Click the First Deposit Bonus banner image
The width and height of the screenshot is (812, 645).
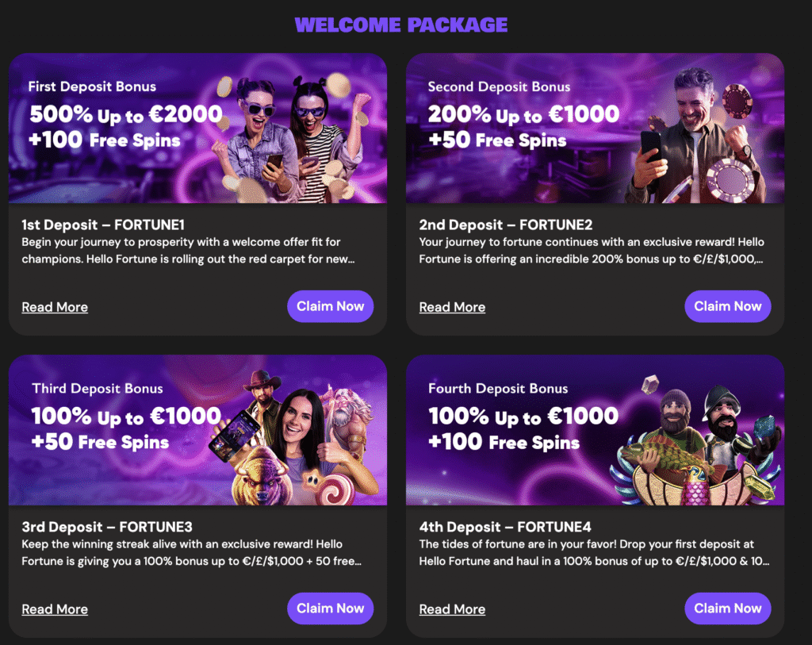(197, 129)
